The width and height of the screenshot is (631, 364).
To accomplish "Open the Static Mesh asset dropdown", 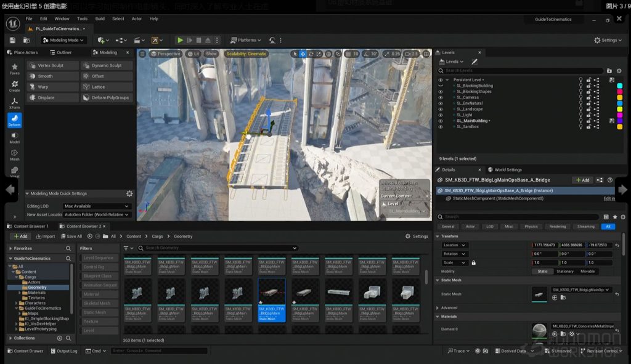I will [580, 289].
